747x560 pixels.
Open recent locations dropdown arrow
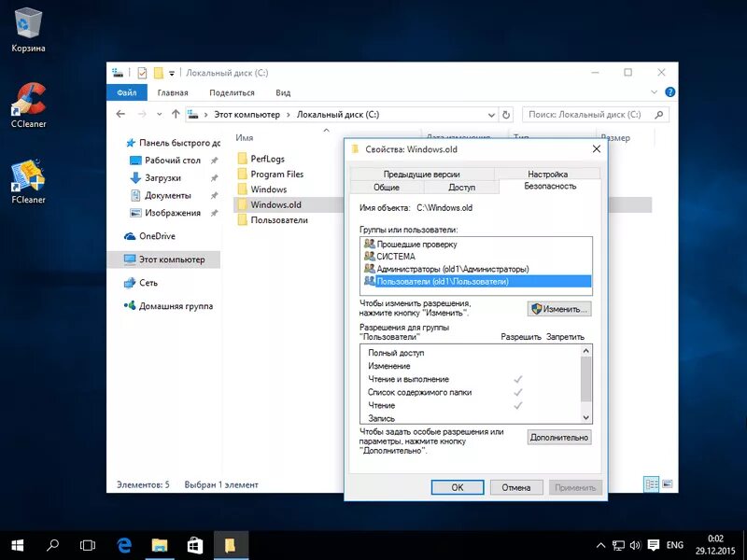pos(159,114)
